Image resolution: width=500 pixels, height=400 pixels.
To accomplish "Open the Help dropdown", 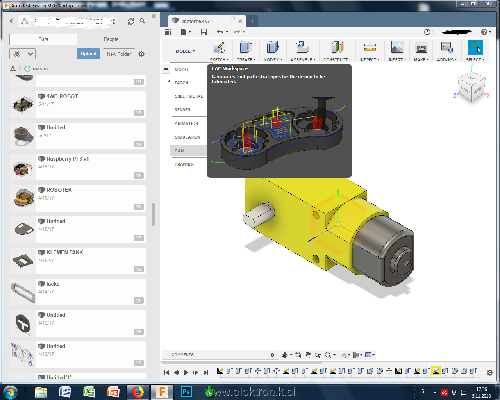I will click(x=486, y=32).
